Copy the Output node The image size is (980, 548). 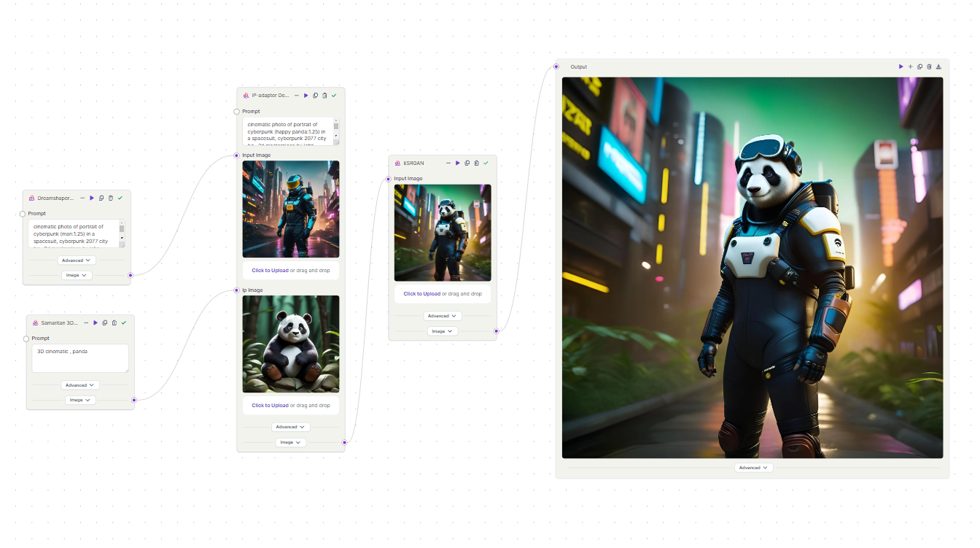click(x=919, y=66)
